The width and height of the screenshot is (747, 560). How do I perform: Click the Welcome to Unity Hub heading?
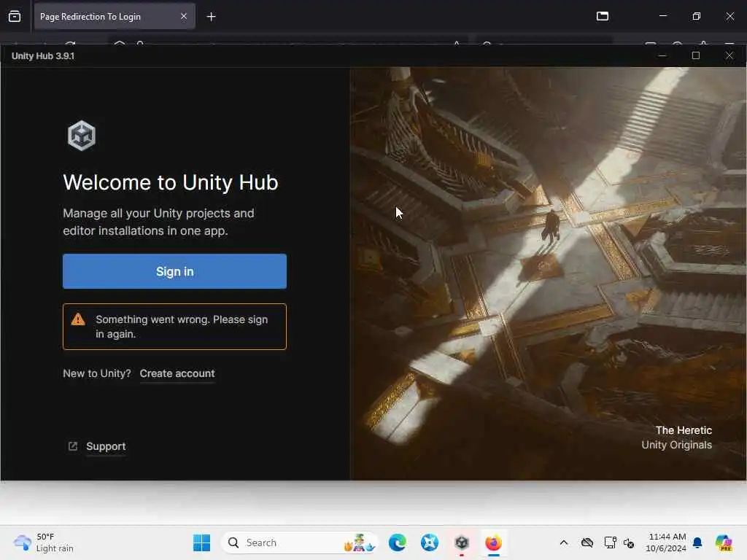point(171,182)
